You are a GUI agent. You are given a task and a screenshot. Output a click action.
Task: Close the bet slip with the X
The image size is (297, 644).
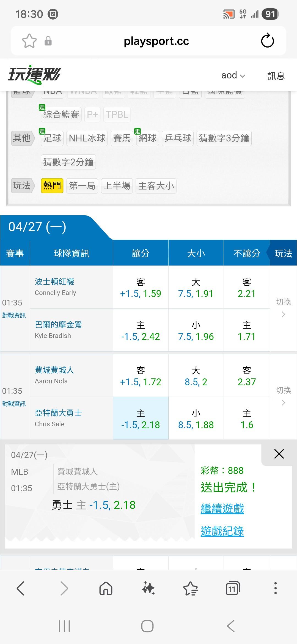pyautogui.click(x=279, y=454)
